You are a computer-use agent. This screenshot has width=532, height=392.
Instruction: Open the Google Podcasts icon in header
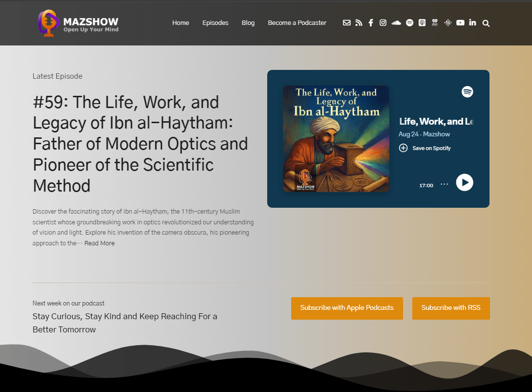(448, 23)
